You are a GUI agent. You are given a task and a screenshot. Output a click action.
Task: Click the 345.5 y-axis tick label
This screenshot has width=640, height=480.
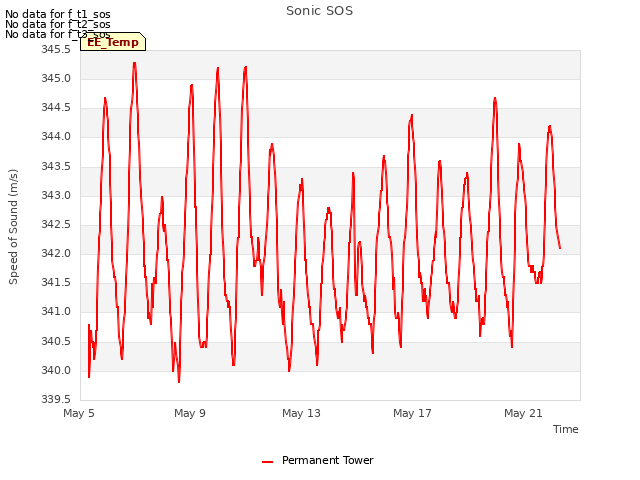point(56,49)
